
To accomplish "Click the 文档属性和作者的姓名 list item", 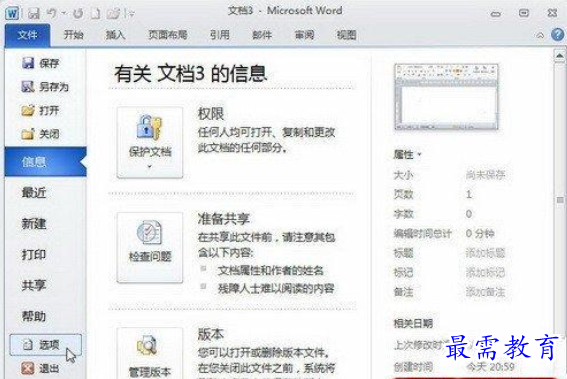I will (271, 271).
